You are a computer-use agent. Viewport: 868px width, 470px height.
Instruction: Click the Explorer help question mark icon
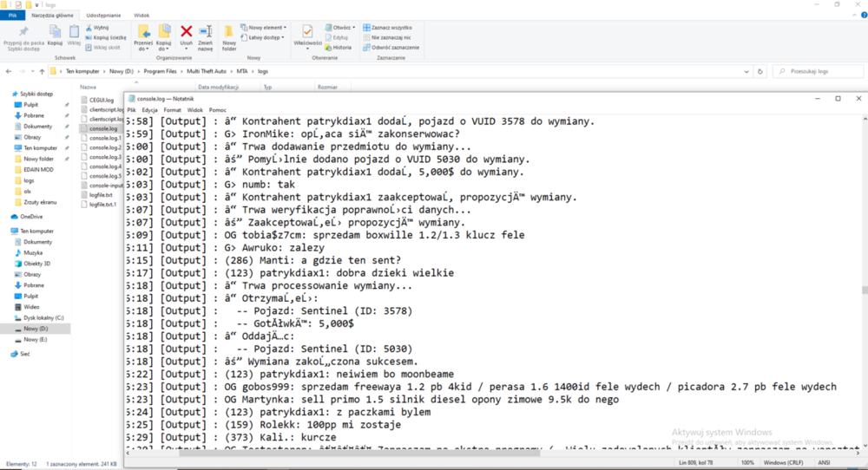click(x=864, y=16)
